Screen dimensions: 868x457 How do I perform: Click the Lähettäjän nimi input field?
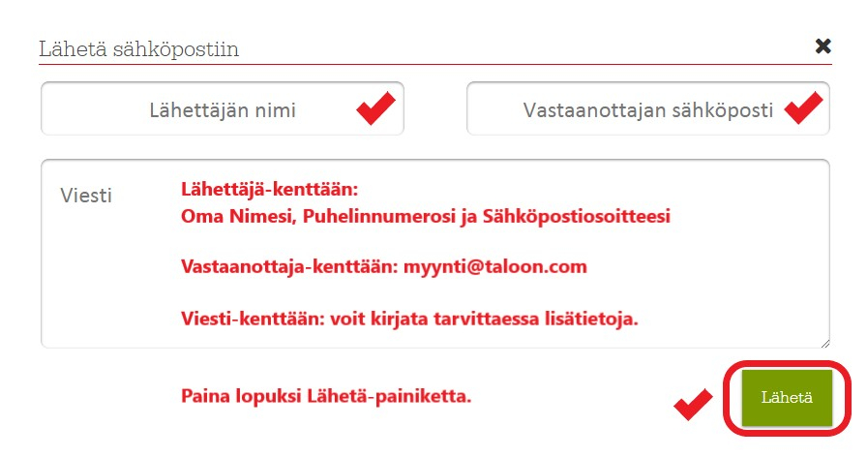point(222,110)
